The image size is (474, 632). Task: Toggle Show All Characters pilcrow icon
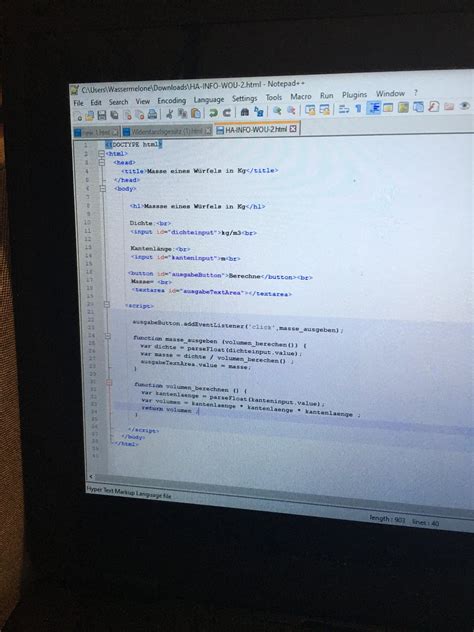(358, 108)
